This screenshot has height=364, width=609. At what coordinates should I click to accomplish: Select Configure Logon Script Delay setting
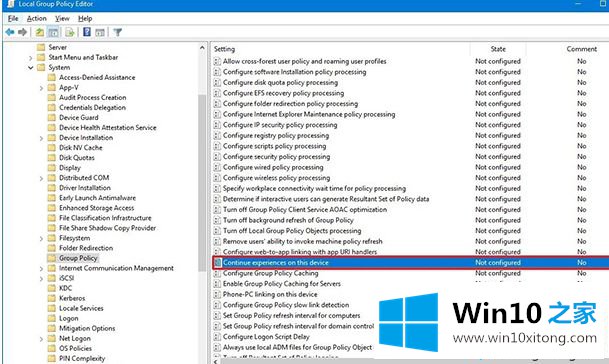266,337
